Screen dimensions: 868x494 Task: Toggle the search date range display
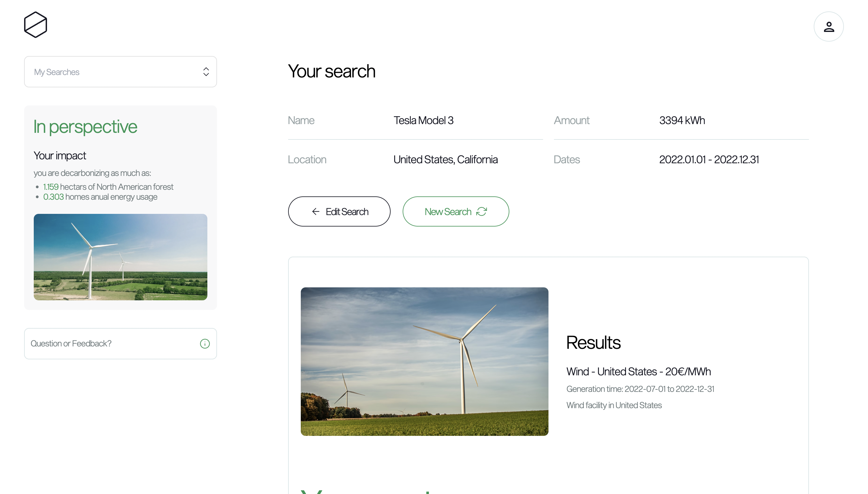[x=709, y=159]
